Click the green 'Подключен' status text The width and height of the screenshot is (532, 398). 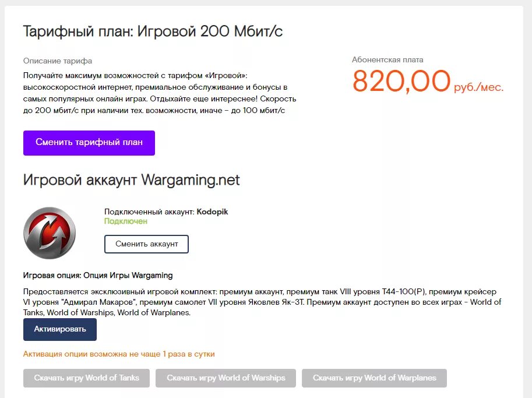pyautogui.click(x=126, y=221)
